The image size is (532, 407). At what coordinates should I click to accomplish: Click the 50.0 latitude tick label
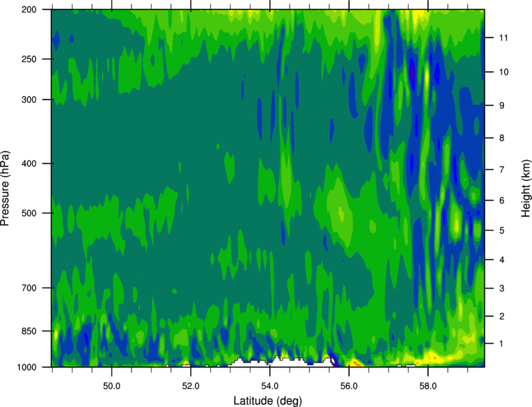(111, 386)
